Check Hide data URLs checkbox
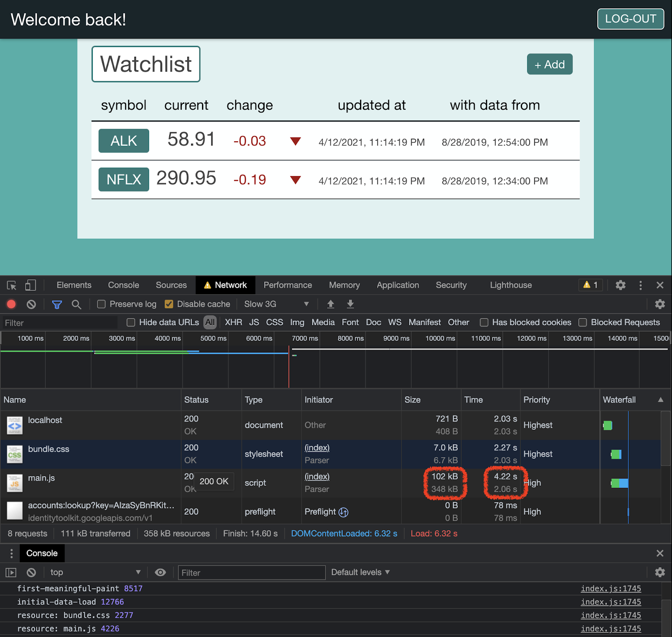Screen dimensions: 672x637 tap(131, 322)
